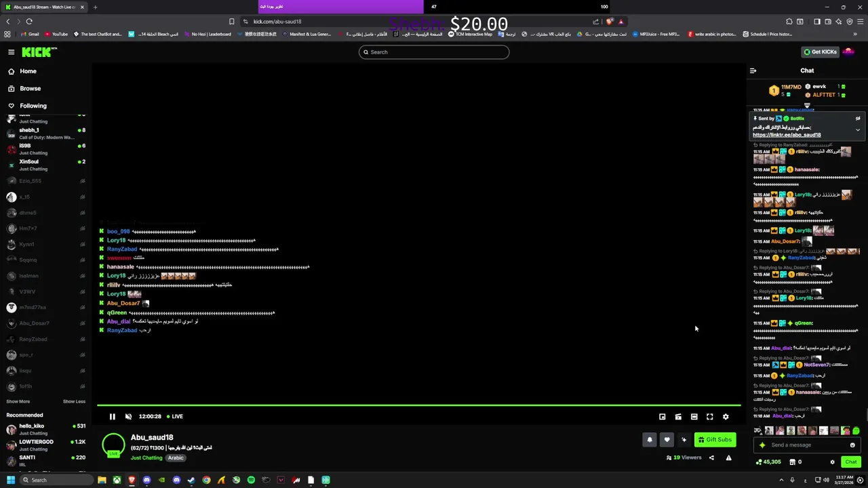Follow channel with heart button
This screenshot has height=488, width=868.
(x=667, y=440)
